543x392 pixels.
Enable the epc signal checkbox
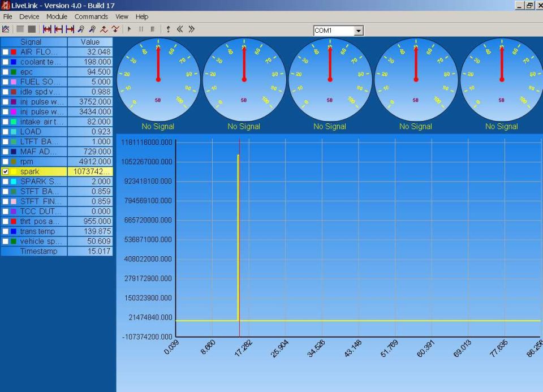[x=6, y=72]
